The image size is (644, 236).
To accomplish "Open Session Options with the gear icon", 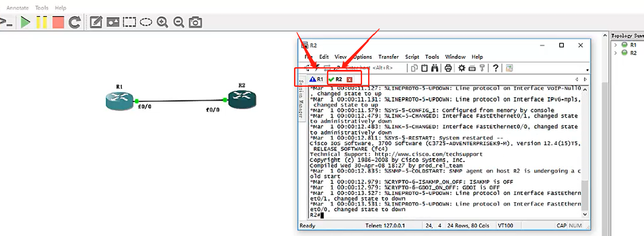I will pos(462,68).
